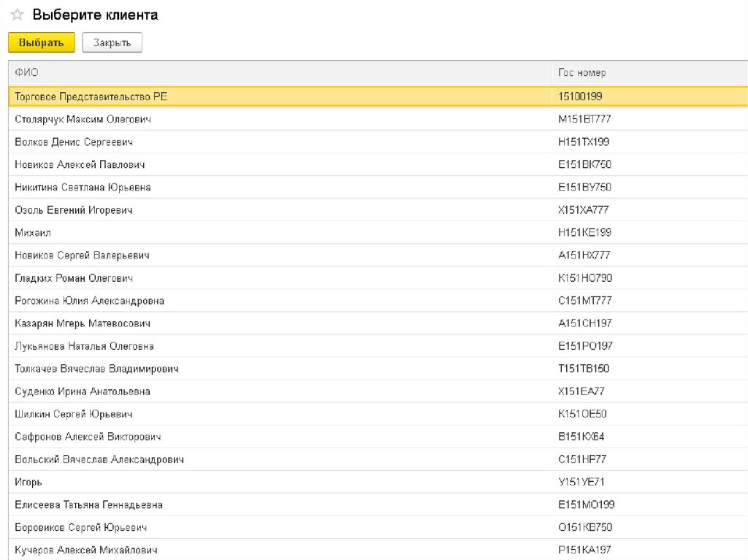Screen dimensions: 748x560
Task: Select row Торговое Представительство РЕ
Action: [91, 96]
